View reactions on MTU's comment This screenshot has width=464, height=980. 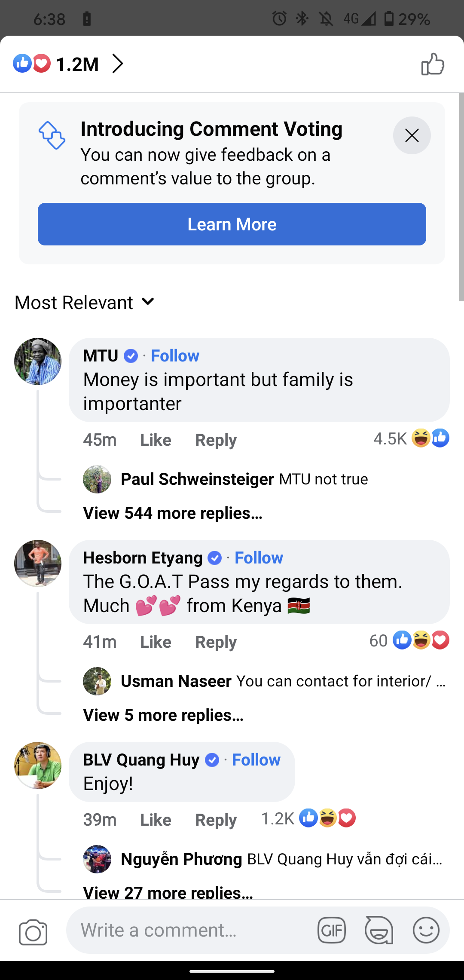coord(411,439)
